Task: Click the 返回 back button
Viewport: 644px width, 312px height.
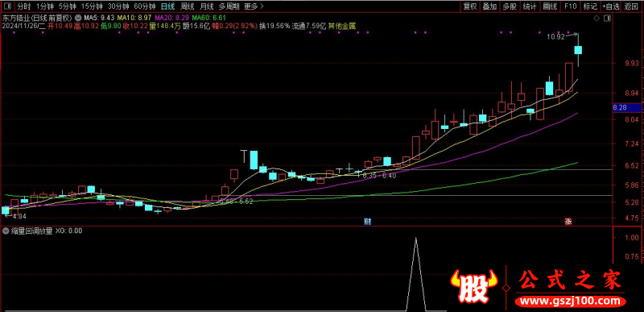Action: [631, 6]
